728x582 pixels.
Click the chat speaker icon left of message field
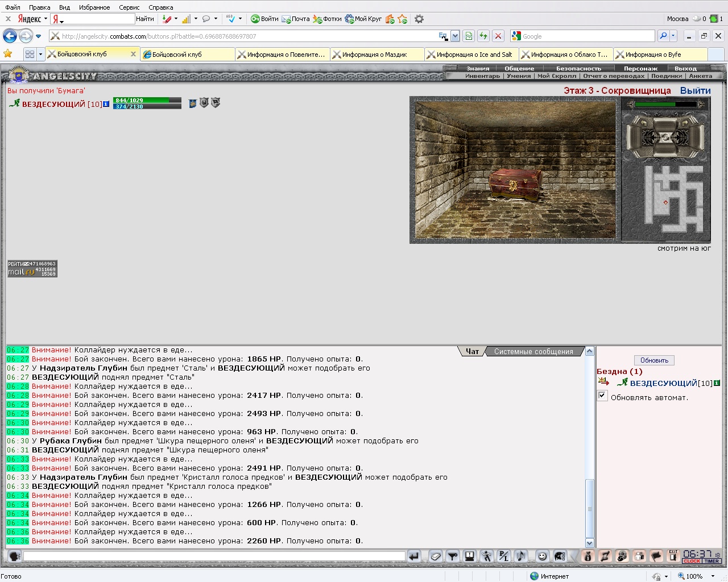pos(14,556)
